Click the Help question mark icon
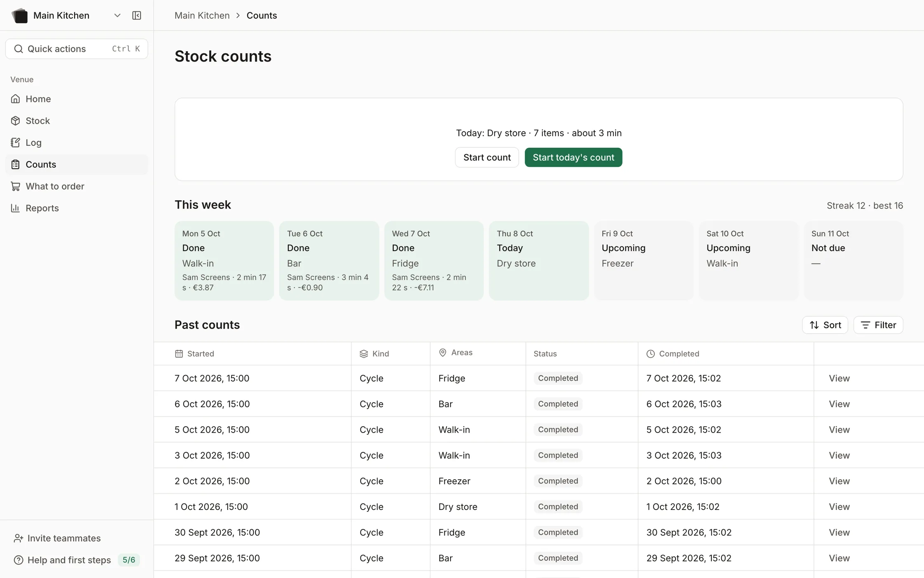 [18, 560]
